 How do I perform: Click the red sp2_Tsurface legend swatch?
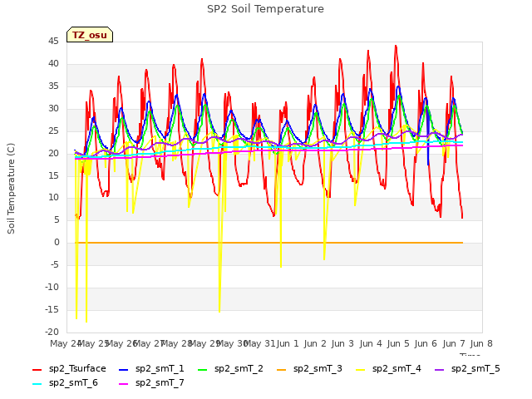coord(37,369)
